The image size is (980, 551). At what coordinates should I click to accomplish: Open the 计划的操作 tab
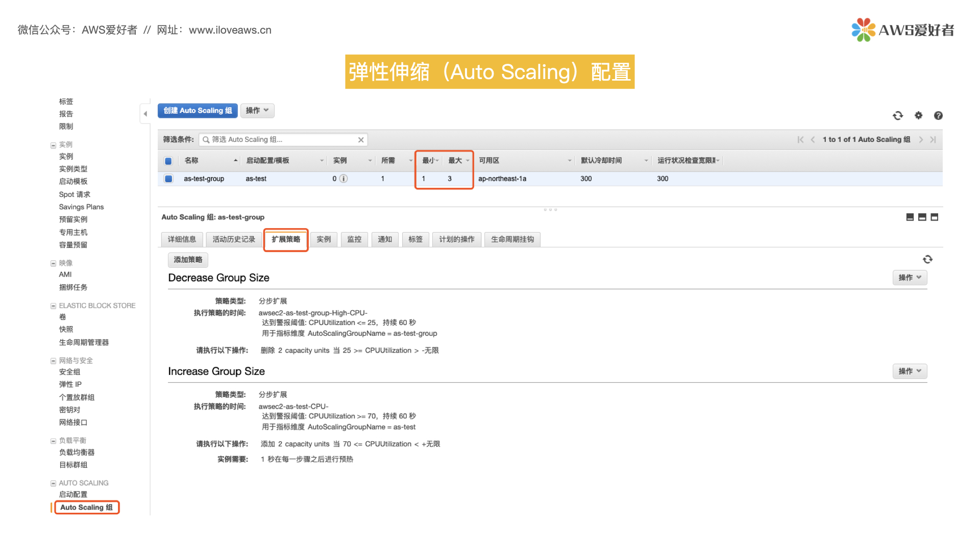pos(457,239)
